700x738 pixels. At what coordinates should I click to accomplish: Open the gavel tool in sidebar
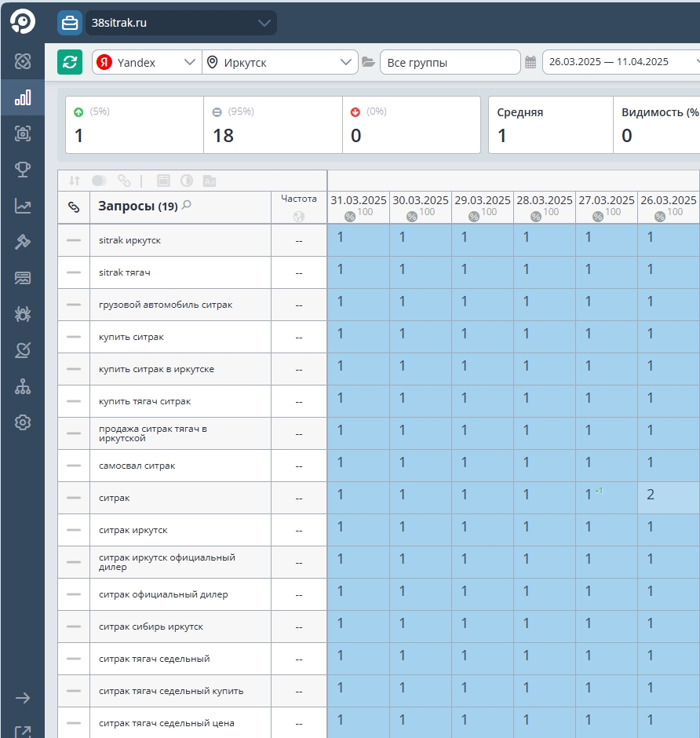[23, 242]
